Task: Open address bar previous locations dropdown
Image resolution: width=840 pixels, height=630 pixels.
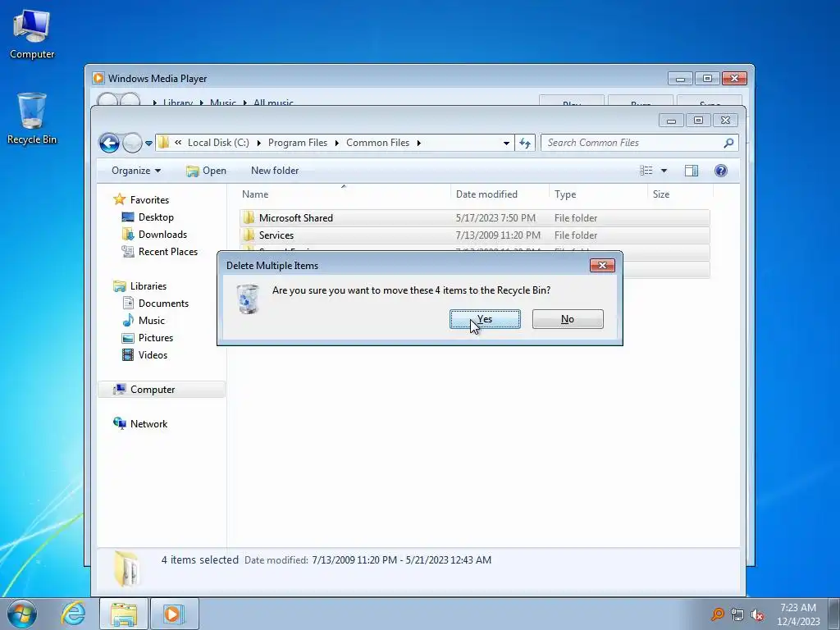Action: coord(506,143)
